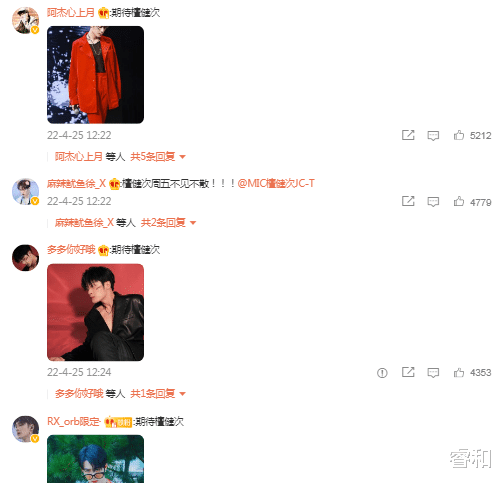Screen dimensions: 504x483
Task: Open the black jacket red background photo
Action: 95,312
